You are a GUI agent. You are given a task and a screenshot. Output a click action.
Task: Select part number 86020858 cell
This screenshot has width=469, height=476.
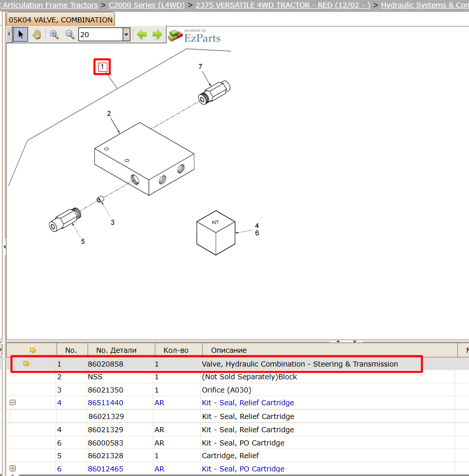[105, 364]
